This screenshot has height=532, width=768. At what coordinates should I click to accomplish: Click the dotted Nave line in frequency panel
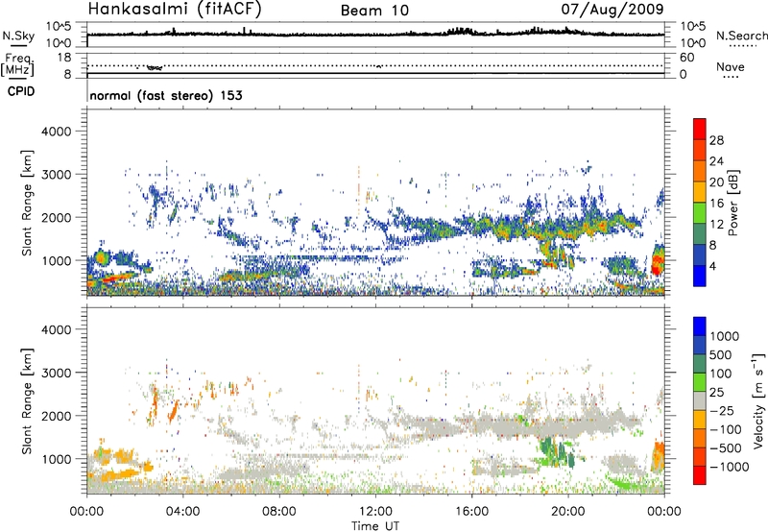pos(375,65)
